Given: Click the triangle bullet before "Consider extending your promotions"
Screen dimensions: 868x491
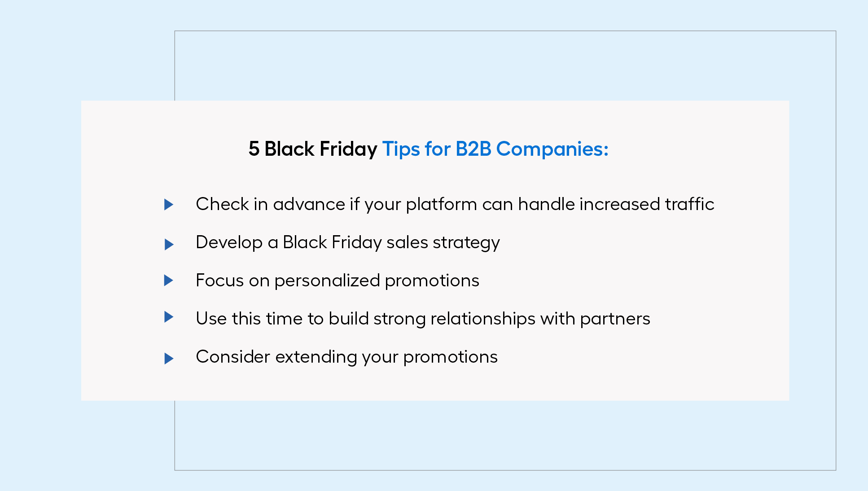Looking at the screenshot, I should pos(169,359).
